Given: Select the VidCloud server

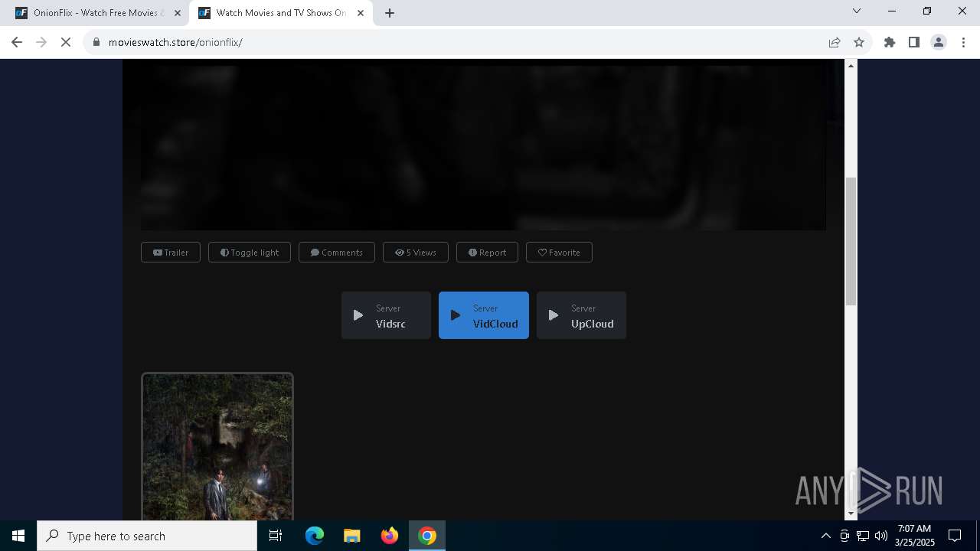Looking at the screenshot, I should coord(484,315).
